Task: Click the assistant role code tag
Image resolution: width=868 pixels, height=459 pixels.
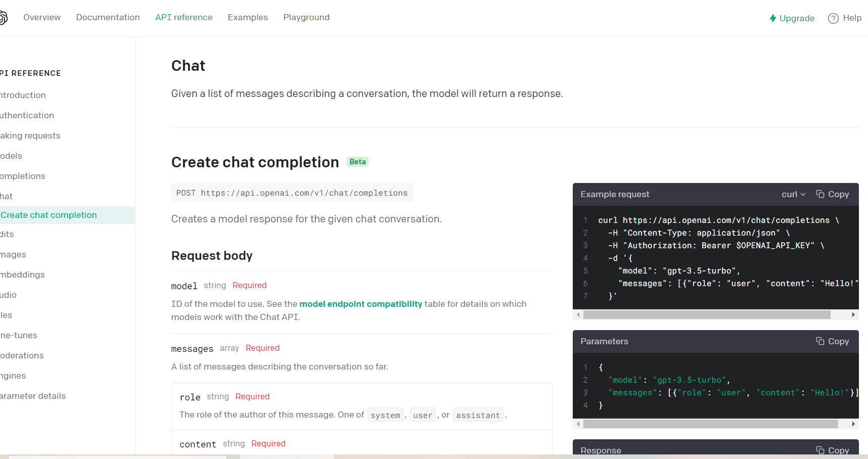Action: pos(478,415)
